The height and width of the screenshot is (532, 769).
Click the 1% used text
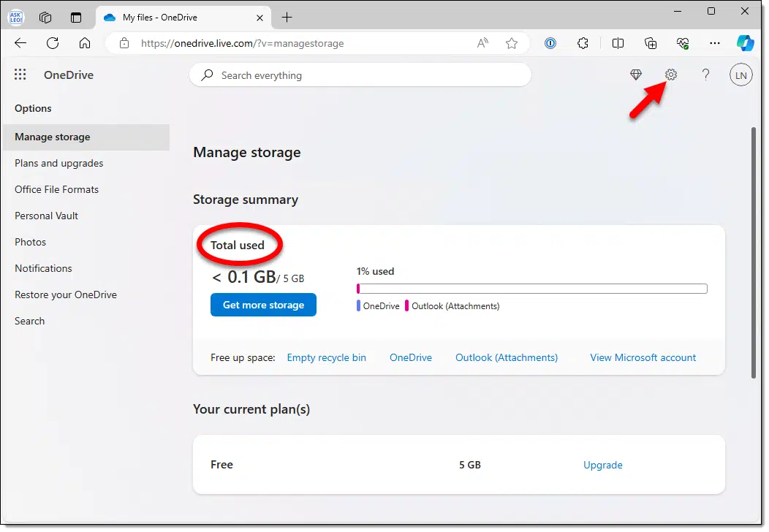point(375,272)
